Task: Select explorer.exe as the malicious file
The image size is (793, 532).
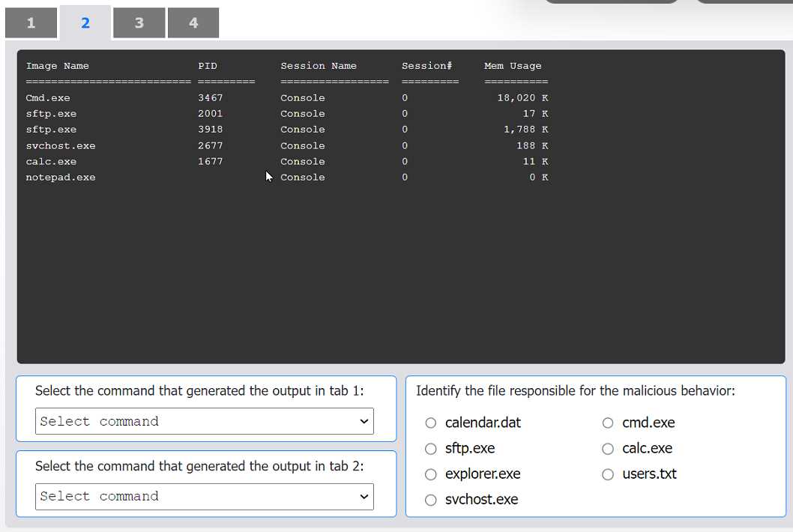Action: coord(431,474)
